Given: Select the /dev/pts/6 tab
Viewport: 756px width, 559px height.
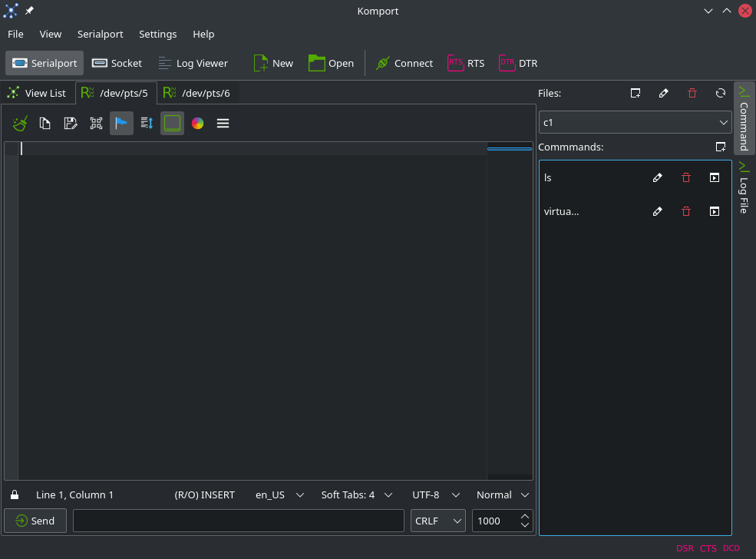Looking at the screenshot, I should [198, 93].
